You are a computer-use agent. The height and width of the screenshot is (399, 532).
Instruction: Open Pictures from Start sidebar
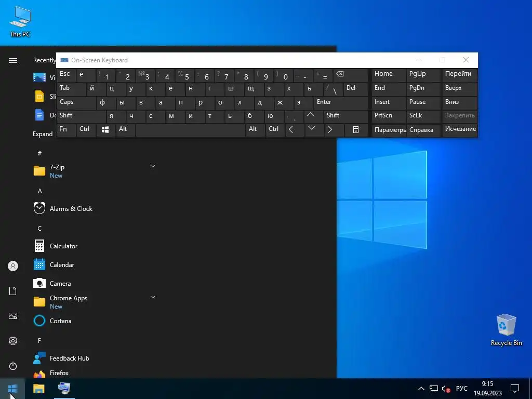13,316
